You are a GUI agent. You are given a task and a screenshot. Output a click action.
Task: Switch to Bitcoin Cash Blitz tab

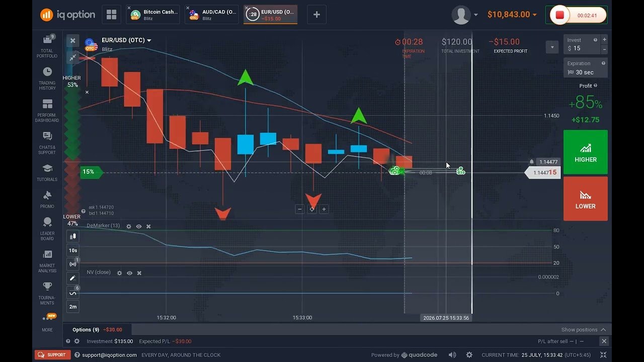pos(153,15)
